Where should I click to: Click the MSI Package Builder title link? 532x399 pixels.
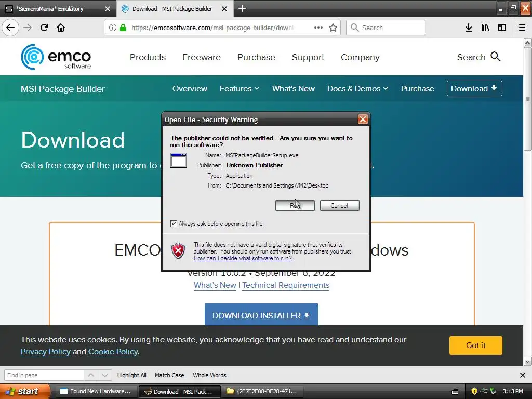pos(63,89)
